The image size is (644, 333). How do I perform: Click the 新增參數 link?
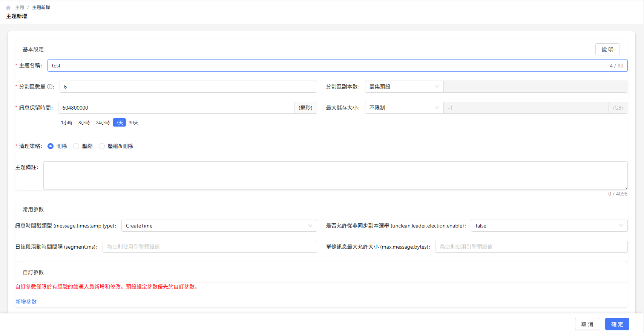point(26,302)
